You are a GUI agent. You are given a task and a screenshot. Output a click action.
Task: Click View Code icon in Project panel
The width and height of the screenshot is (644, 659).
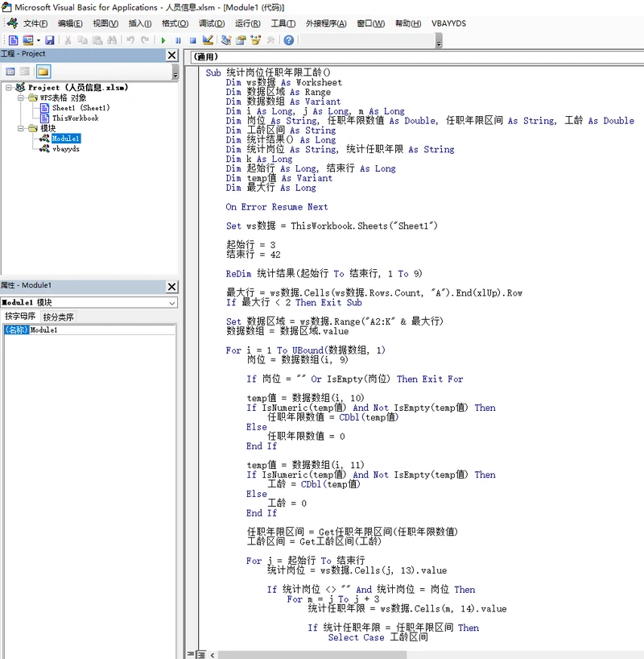[x=10, y=72]
